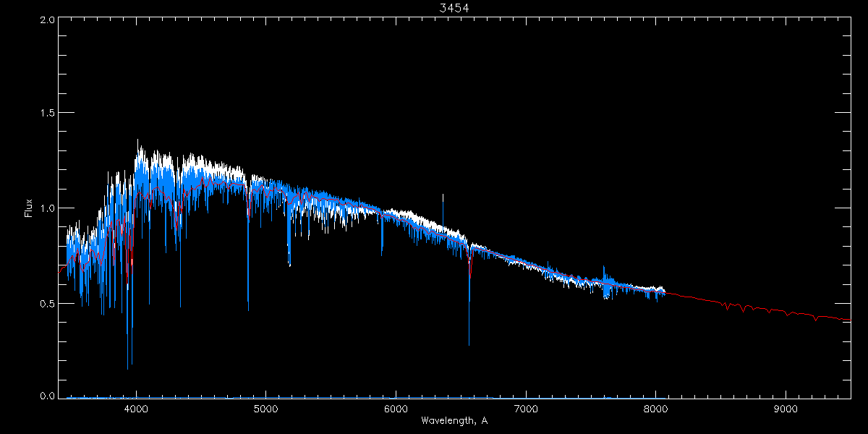Click the 1.5 y-axis tick label
The height and width of the screenshot is (434, 868).
[48, 114]
